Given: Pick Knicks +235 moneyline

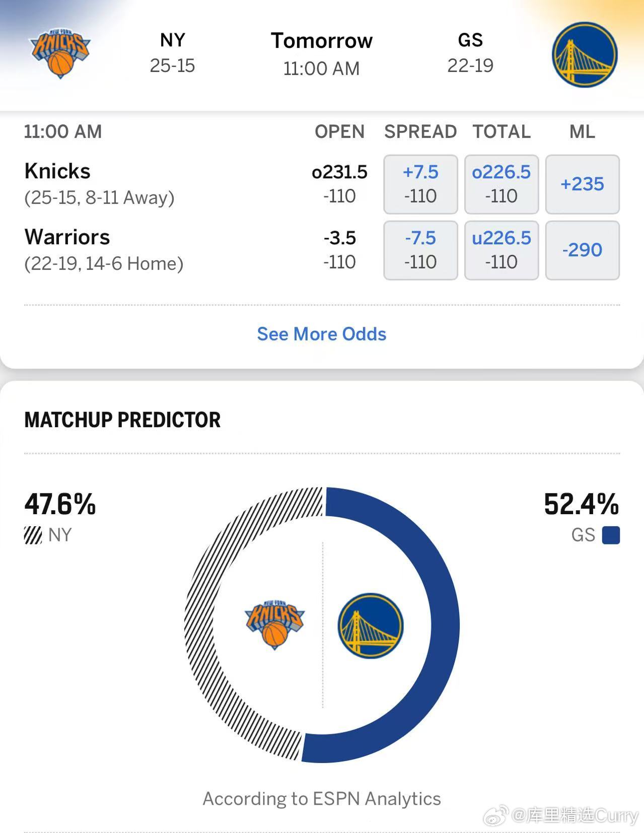Looking at the screenshot, I should pos(582,184).
